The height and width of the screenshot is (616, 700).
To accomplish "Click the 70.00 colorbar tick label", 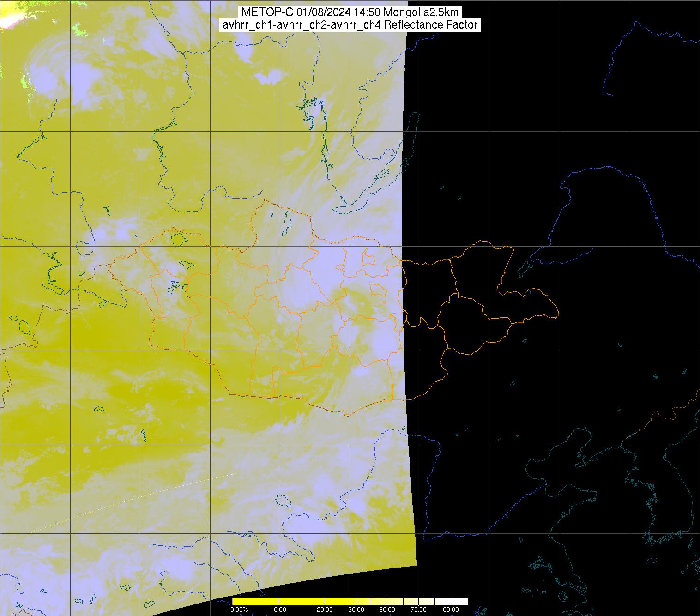I will pyautogui.click(x=419, y=610).
